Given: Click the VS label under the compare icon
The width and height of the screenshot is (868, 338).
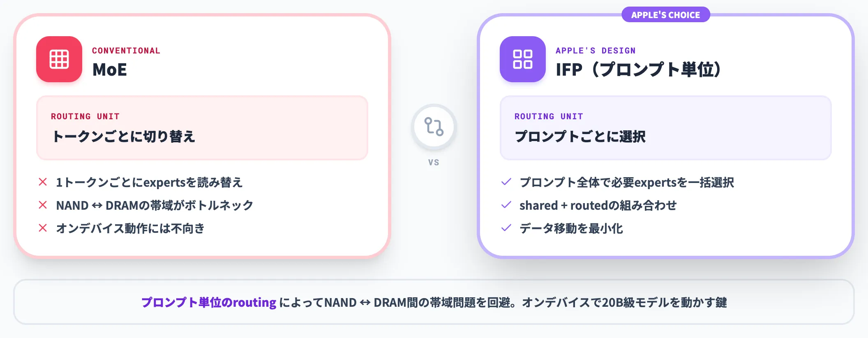Looking at the screenshot, I should point(434,162).
